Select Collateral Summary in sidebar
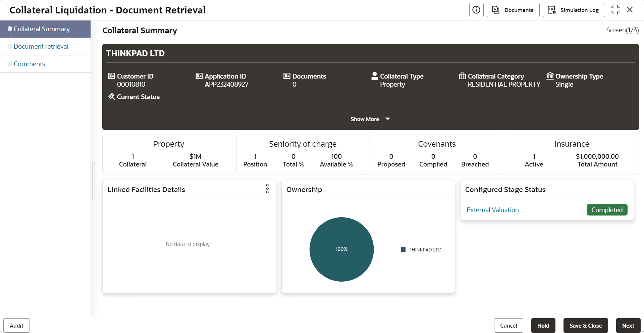This screenshot has width=644, height=333. [x=42, y=29]
